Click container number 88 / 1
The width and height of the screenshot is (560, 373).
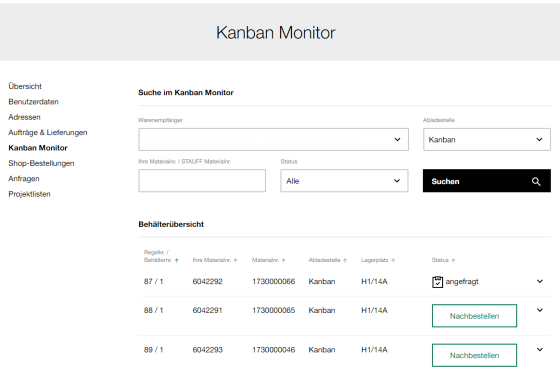pyautogui.click(x=154, y=310)
